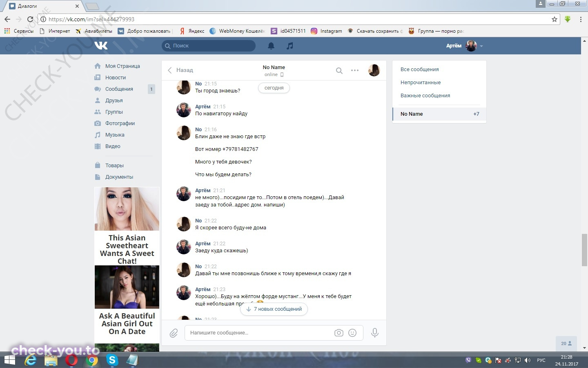The height and width of the screenshot is (368, 588).
Task: Open Internet Explorer from taskbar
Action: pos(31,360)
